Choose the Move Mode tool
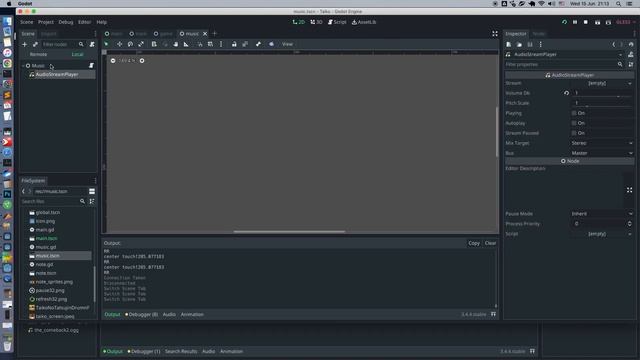The image size is (640, 360). click(x=120, y=44)
